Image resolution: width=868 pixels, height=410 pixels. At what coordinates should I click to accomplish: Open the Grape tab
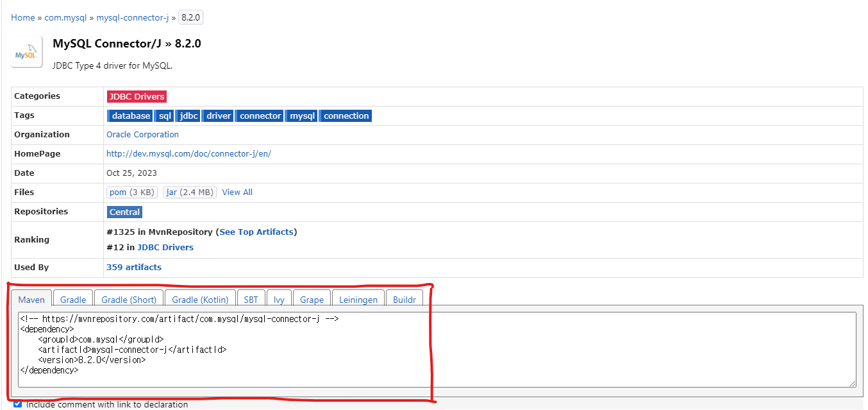pos(312,299)
